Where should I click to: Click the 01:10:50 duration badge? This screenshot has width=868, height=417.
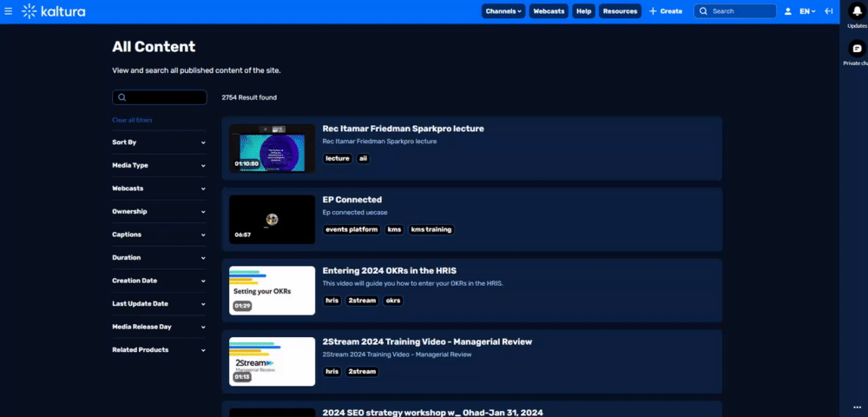click(x=247, y=164)
